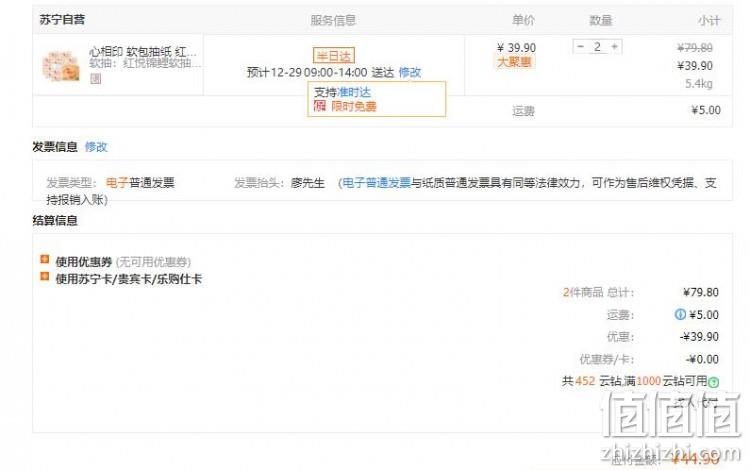The width and height of the screenshot is (750, 470).
Task: Click the 准时达 link in delivery popup
Action: pyautogui.click(x=353, y=92)
